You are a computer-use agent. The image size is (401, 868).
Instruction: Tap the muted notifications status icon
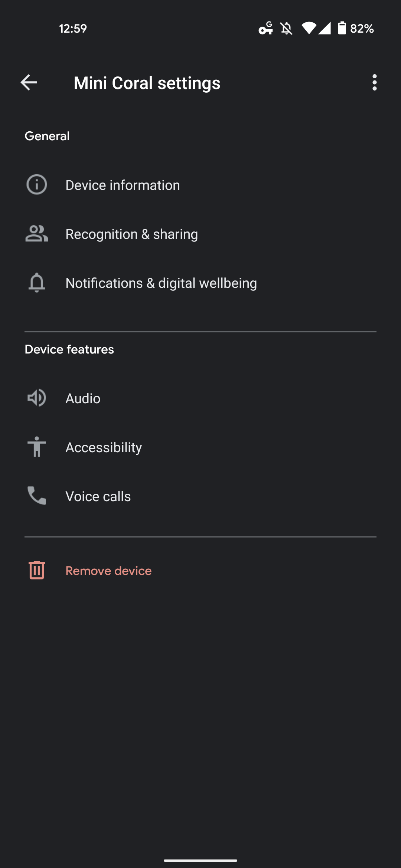point(287,28)
